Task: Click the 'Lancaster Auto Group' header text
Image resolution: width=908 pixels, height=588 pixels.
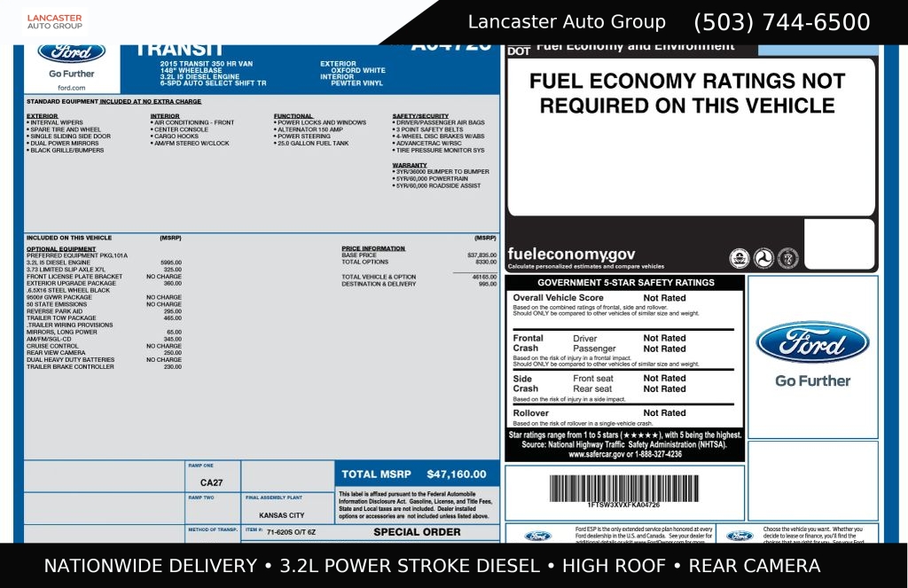Action: coord(567,22)
